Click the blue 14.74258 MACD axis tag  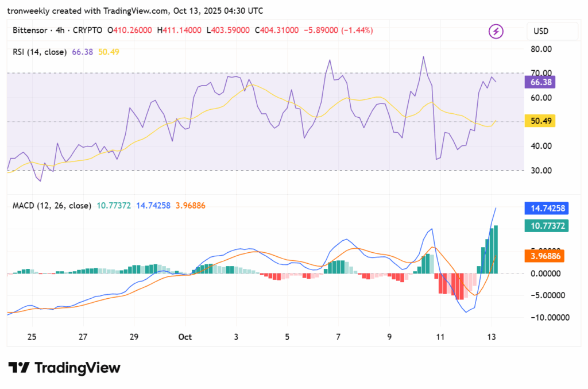pyautogui.click(x=546, y=208)
